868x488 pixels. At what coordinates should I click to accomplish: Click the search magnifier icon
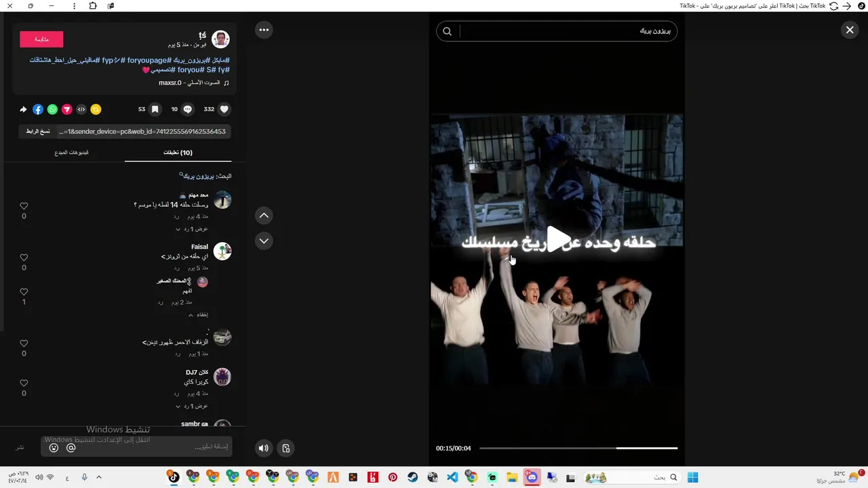click(x=447, y=31)
